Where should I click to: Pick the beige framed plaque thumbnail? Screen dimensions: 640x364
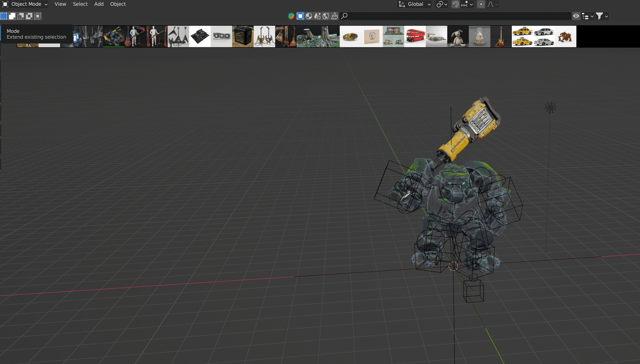(372, 36)
